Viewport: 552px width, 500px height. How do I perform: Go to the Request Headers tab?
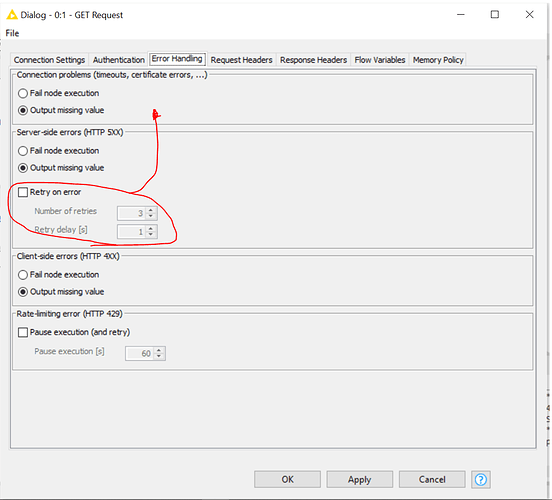242,60
